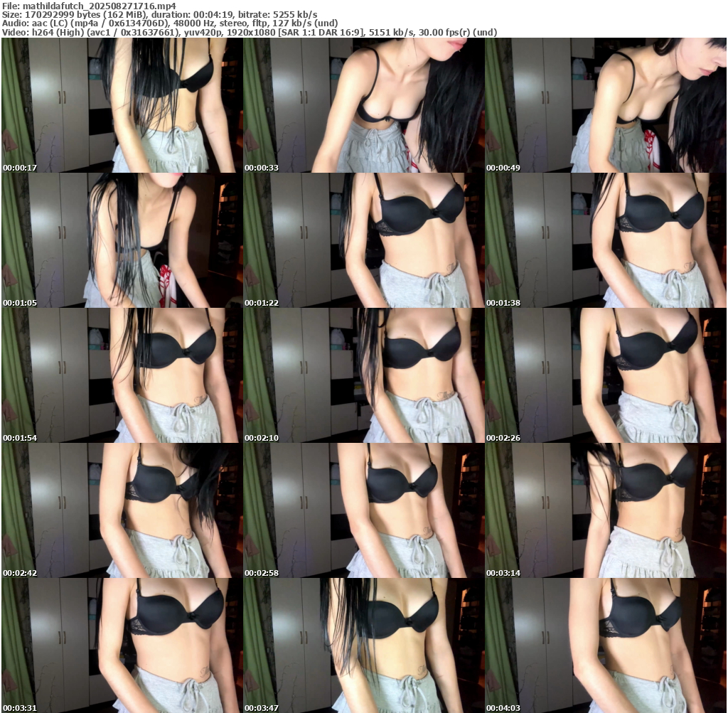Open the thumbnail at 00:00:17
This screenshot has width=728, height=713.
pyautogui.click(x=122, y=105)
